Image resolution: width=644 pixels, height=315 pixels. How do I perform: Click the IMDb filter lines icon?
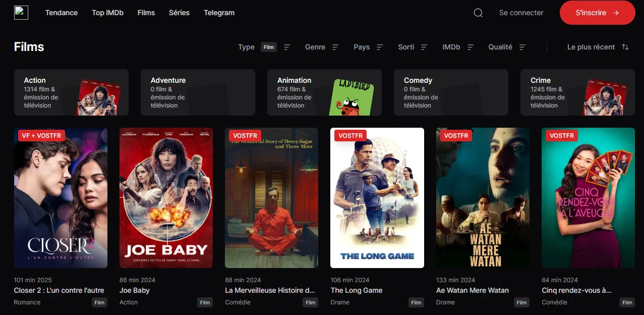click(x=471, y=47)
